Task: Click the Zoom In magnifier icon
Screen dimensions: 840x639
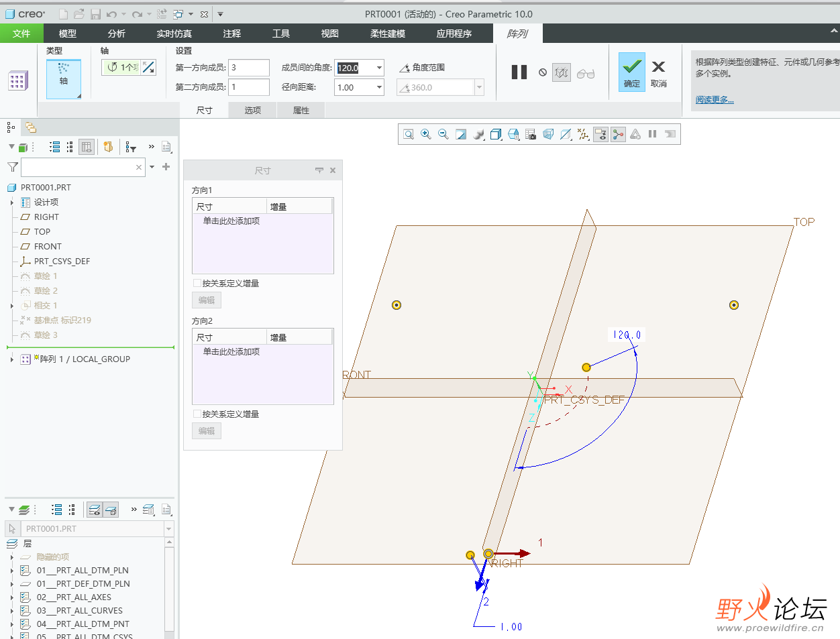Action: tap(425, 134)
